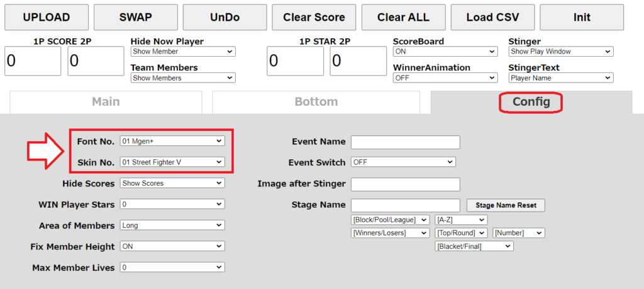Click the Stage Name Reset button
The image size is (644, 289).
point(506,205)
